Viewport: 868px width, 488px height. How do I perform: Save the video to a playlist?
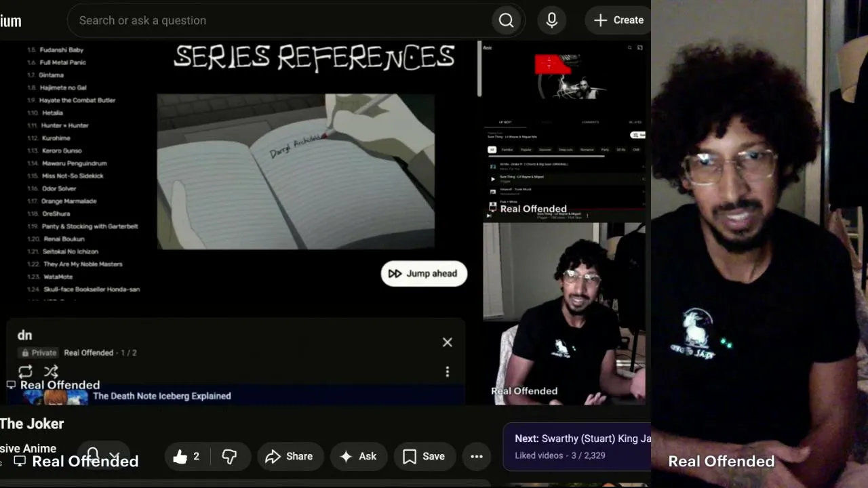click(425, 457)
